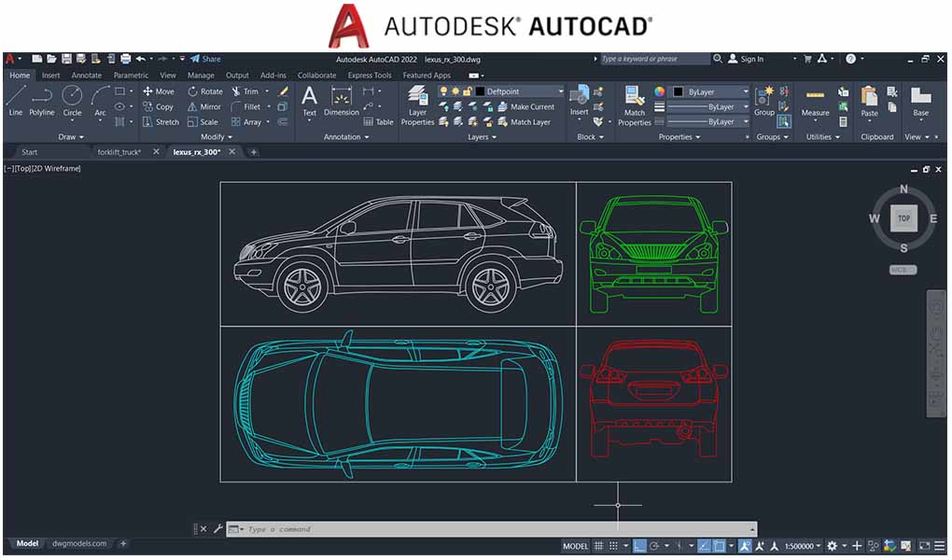Expand the Layers panel
Viewport: 952px width, 560px height.
(483, 136)
